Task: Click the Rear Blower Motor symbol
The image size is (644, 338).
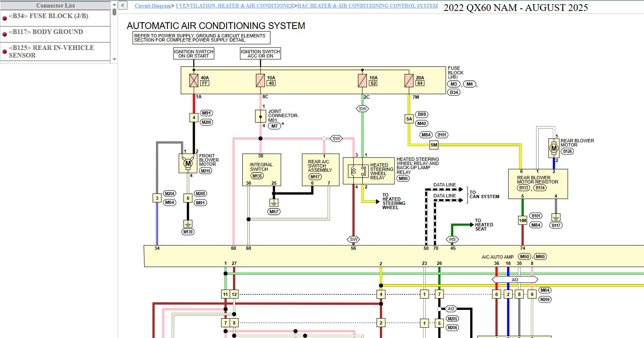Action: point(554,148)
